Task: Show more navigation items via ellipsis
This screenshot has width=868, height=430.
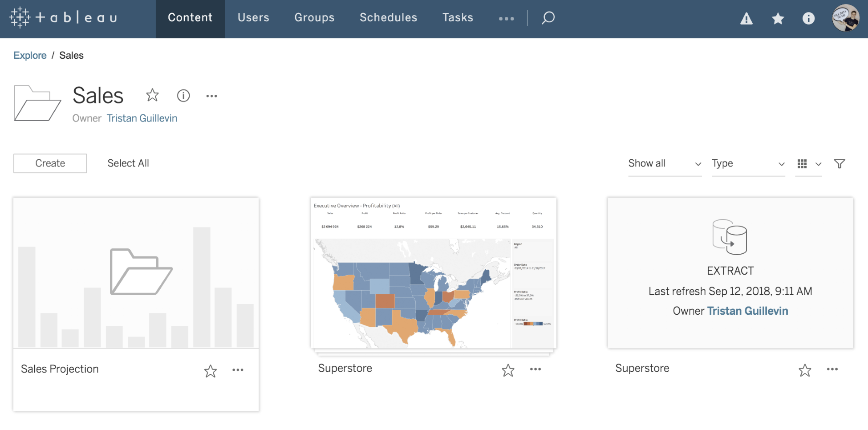Action: (x=506, y=19)
